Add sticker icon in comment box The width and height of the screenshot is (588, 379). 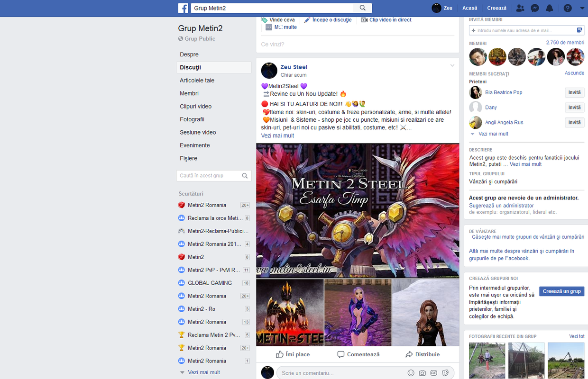[445, 373]
